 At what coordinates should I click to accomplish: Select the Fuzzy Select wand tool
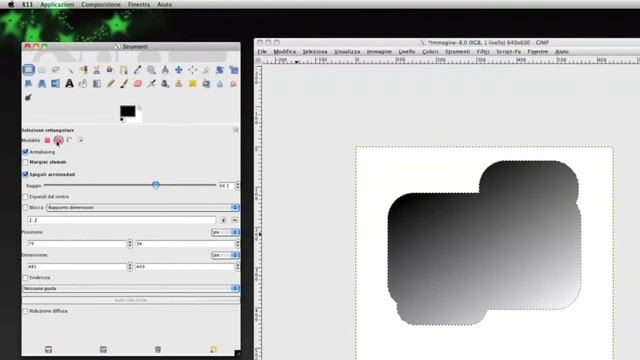[70, 70]
